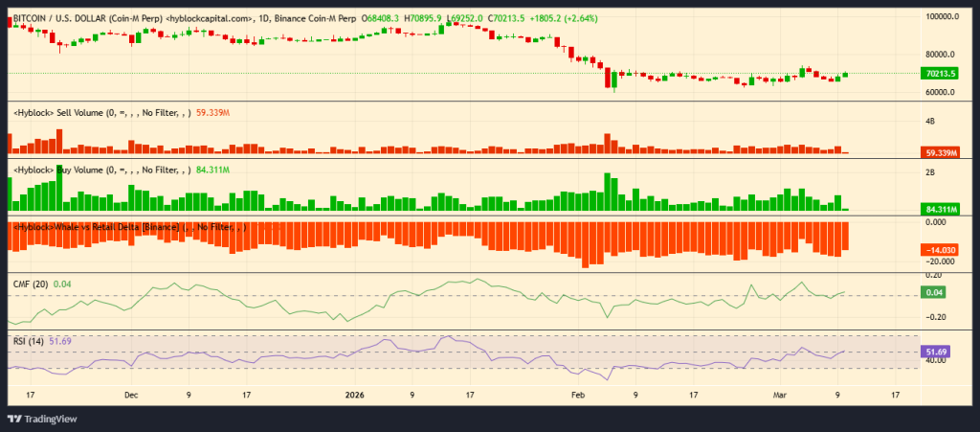Select the orange -14.03D delta value tag
The width and height of the screenshot is (980, 432).
tap(938, 250)
